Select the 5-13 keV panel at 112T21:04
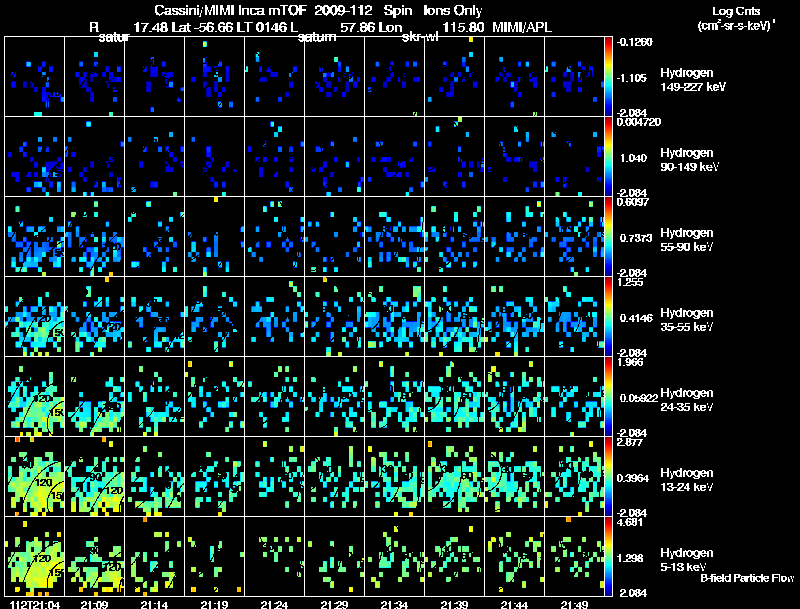This screenshot has width=800, height=609. [35, 556]
